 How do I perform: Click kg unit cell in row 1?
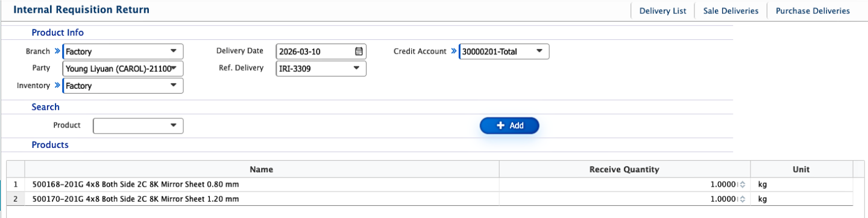[801, 185]
